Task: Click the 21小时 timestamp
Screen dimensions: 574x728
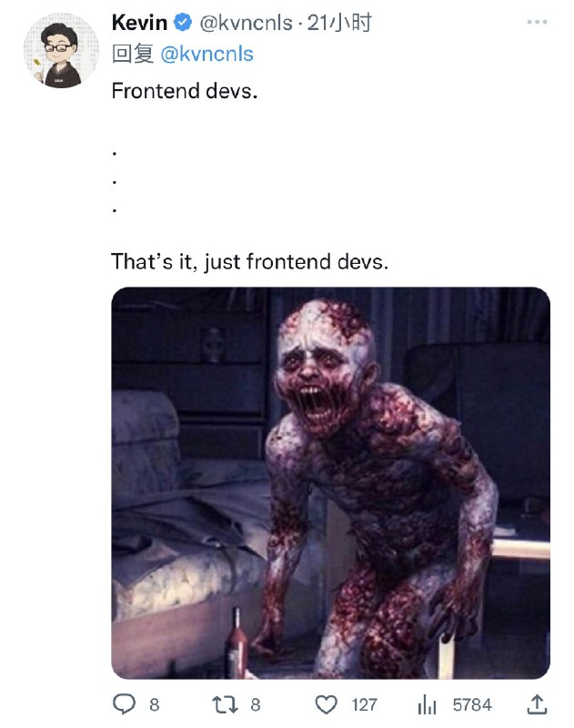Action: tap(339, 25)
